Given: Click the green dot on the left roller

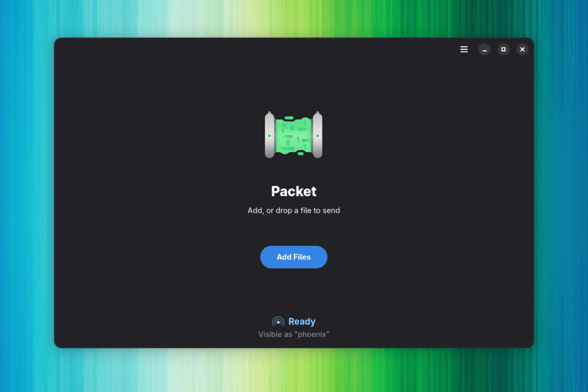Looking at the screenshot, I should tap(269, 136).
